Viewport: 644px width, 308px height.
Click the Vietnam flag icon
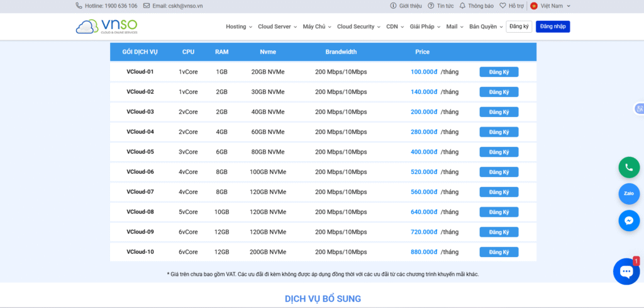point(534,6)
